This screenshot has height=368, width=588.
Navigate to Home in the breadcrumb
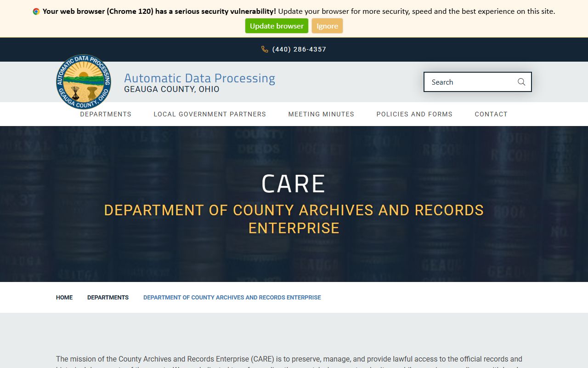pyautogui.click(x=64, y=298)
